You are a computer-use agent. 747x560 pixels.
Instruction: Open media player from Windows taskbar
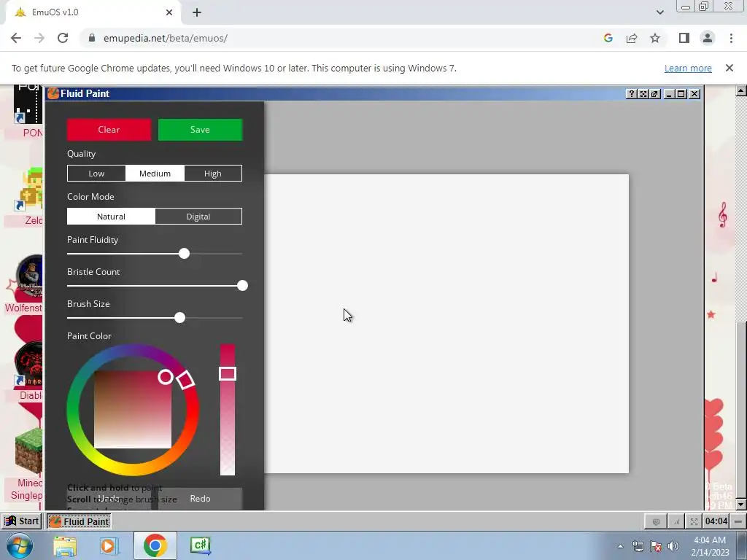(109, 545)
